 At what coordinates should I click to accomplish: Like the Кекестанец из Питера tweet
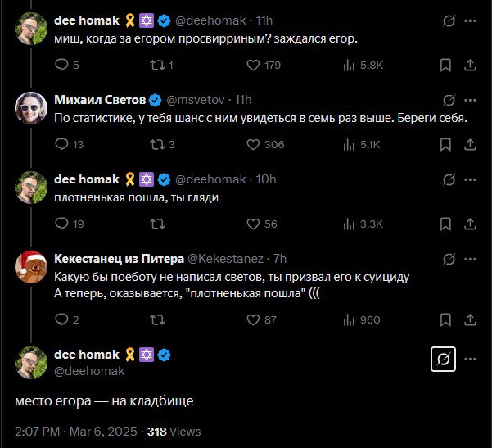coord(253,319)
